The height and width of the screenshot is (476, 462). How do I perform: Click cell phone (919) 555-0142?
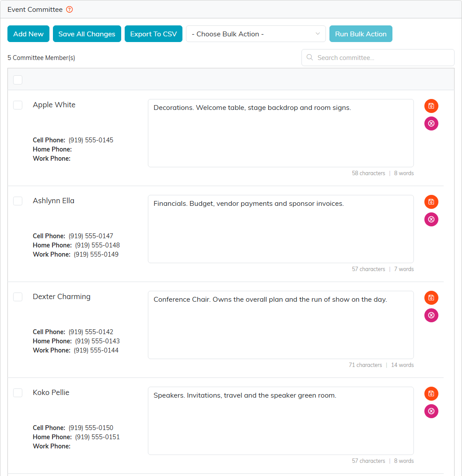(x=91, y=332)
